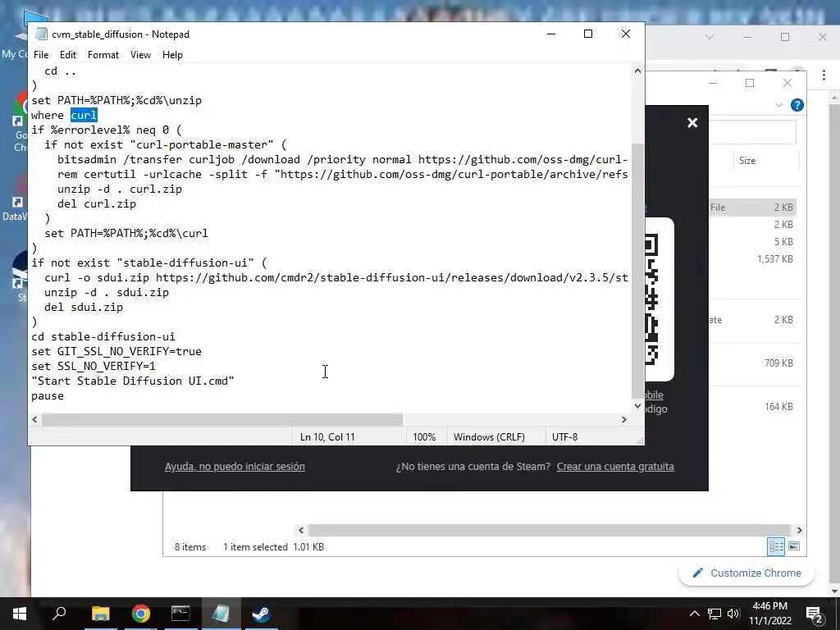Open the Notepad Format menu

pyautogui.click(x=103, y=55)
